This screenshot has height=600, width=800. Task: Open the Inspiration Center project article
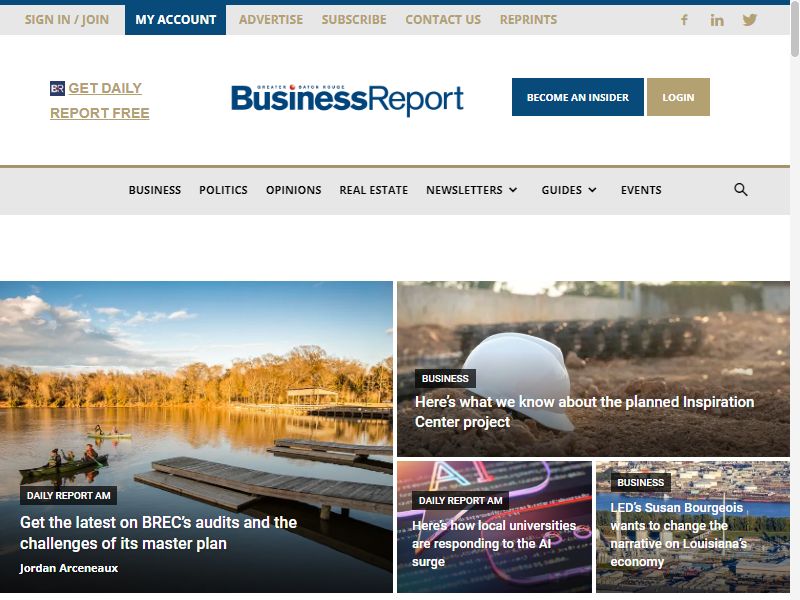tap(593, 369)
